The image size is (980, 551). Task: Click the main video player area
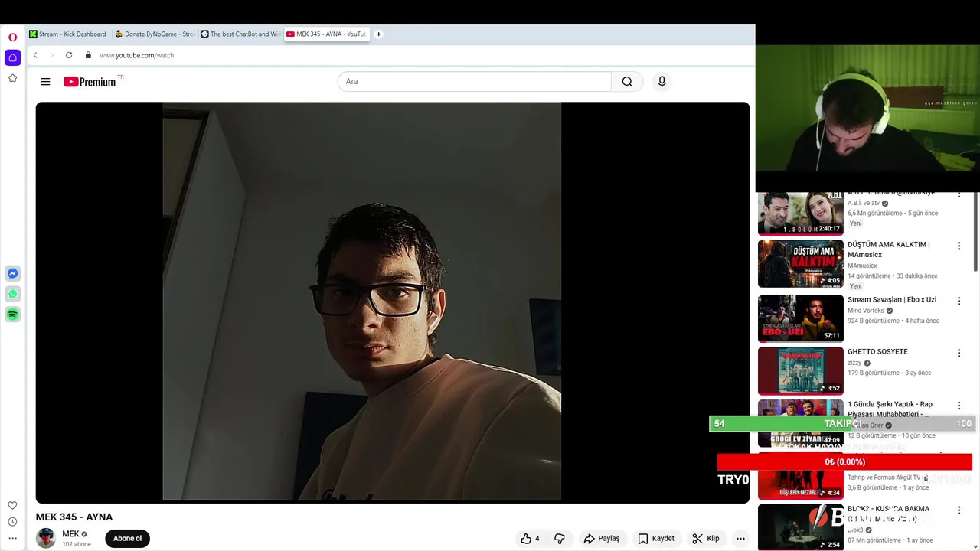click(393, 302)
